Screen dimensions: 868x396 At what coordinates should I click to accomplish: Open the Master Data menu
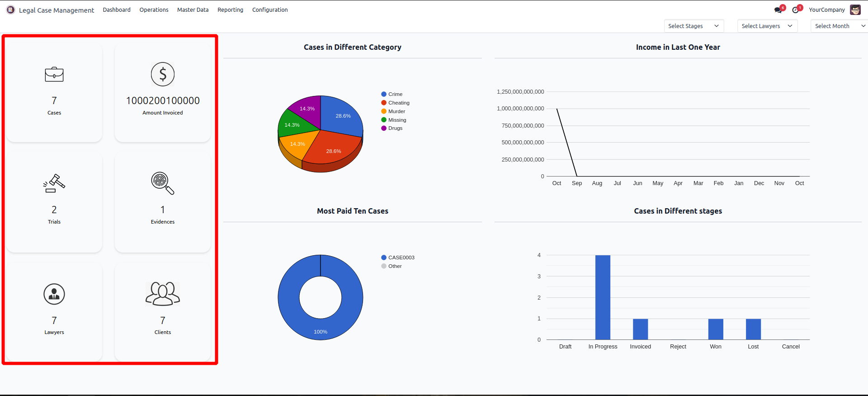(x=193, y=10)
